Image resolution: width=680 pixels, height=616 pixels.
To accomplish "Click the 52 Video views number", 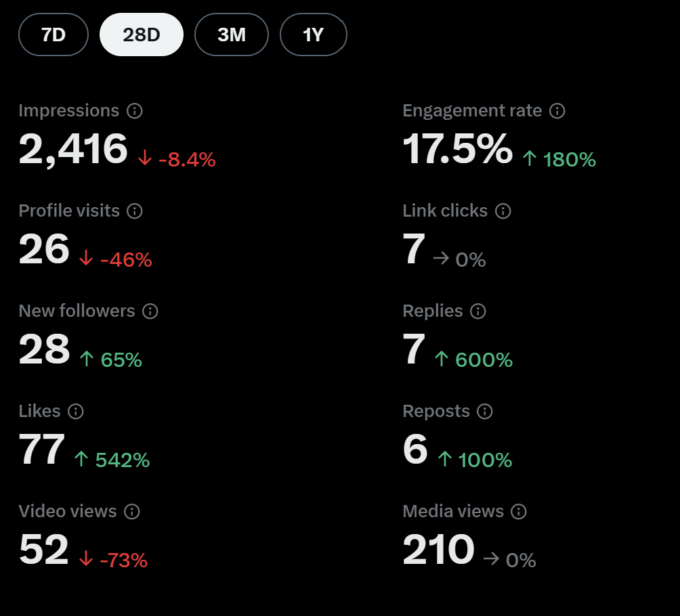I will [x=44, y=550].
